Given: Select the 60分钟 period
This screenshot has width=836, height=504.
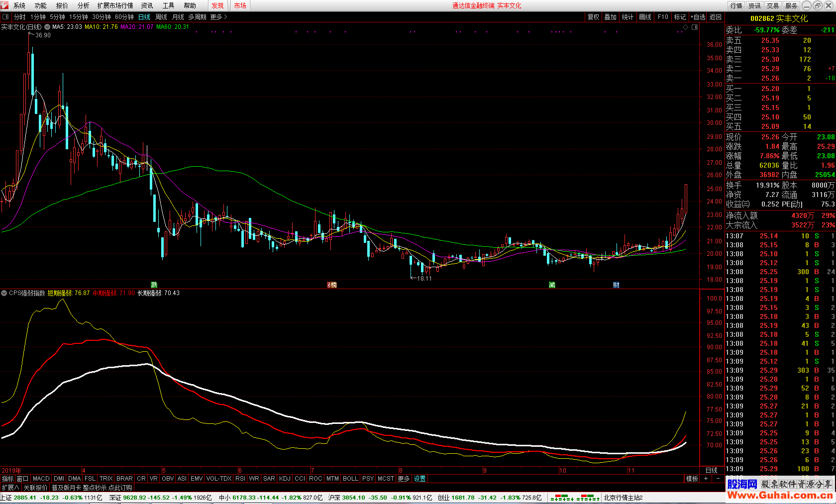Looking at the screenshot, I should pos(124,17).
